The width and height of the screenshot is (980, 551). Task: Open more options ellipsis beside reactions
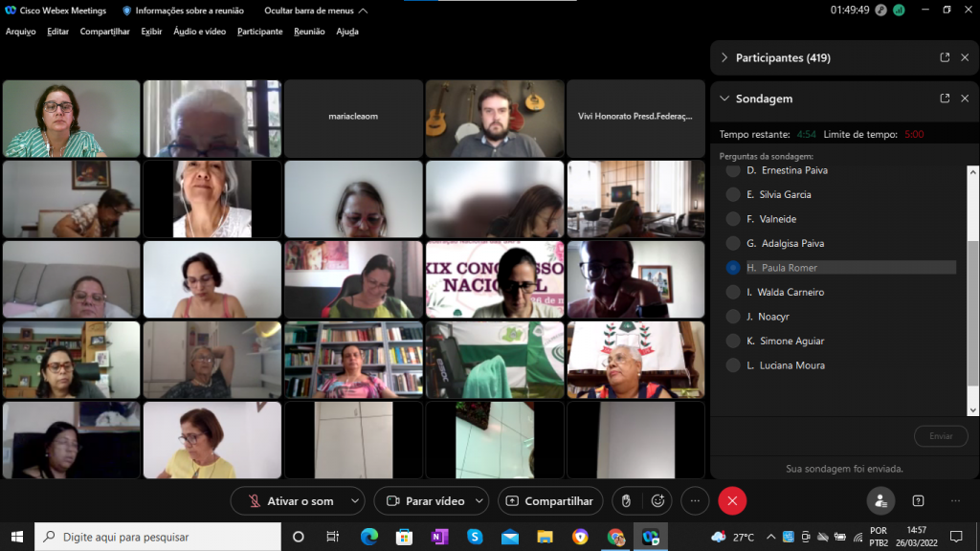[695, 500]
